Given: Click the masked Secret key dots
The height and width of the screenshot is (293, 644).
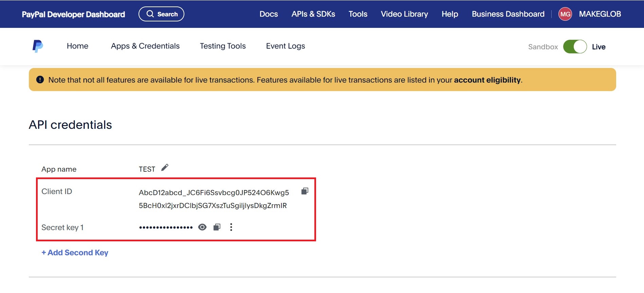Looking at the screenshot, I should (166, 227).
